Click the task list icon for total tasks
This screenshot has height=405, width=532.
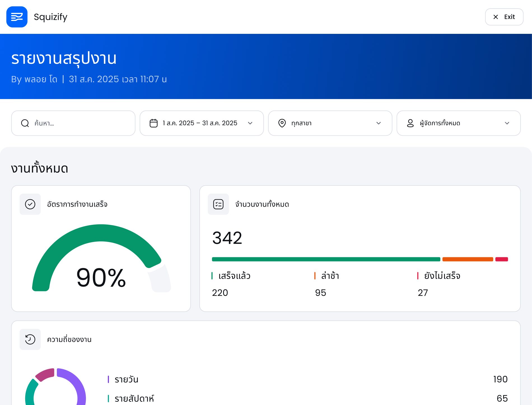pos(218,204)
